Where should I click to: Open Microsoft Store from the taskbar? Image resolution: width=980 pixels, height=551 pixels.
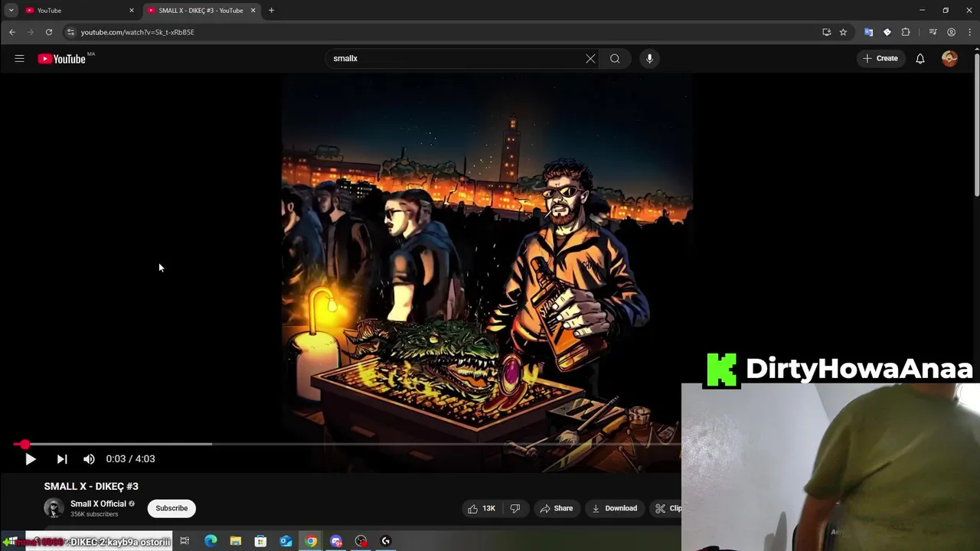point(260,541)
